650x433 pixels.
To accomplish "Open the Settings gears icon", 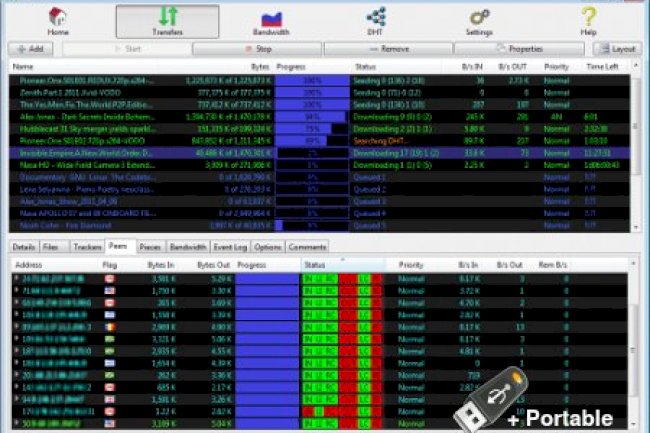I will point(479,23).
